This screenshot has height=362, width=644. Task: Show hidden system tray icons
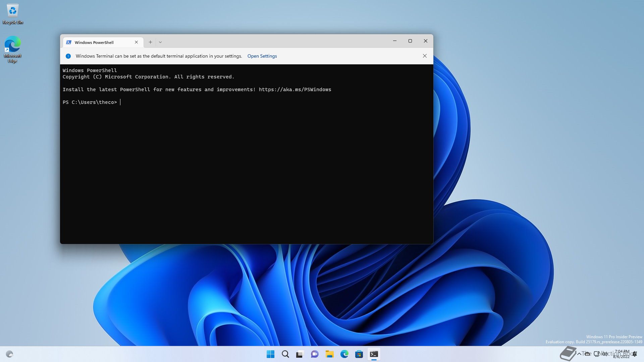point(579,354)
